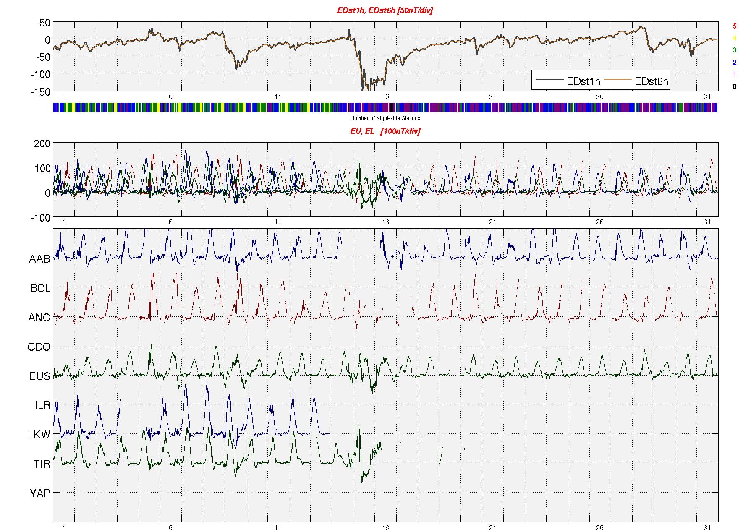This screenshot has width=756, height=532.
Task: Click day '6' under the Dst plot
Action: [170, 96]
